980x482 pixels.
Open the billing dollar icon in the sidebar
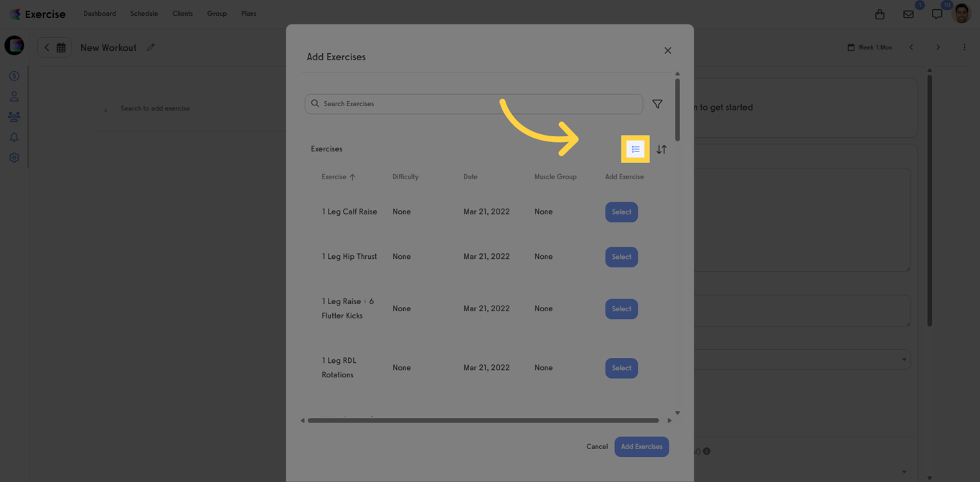(14, 75)
